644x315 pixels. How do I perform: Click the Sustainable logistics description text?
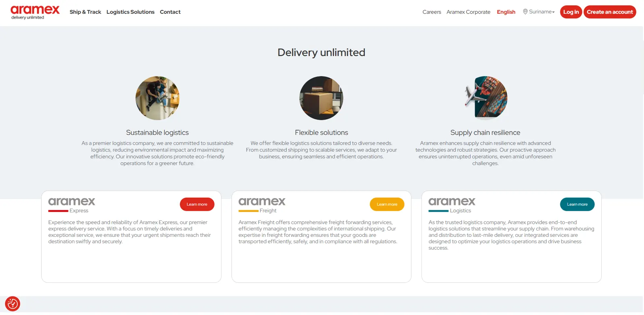pos(157,153)
